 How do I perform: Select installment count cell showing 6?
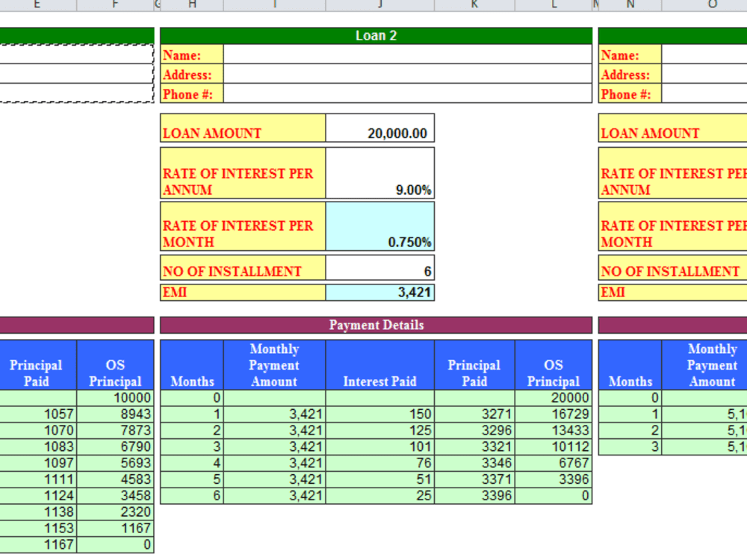(x=380, y=268)
